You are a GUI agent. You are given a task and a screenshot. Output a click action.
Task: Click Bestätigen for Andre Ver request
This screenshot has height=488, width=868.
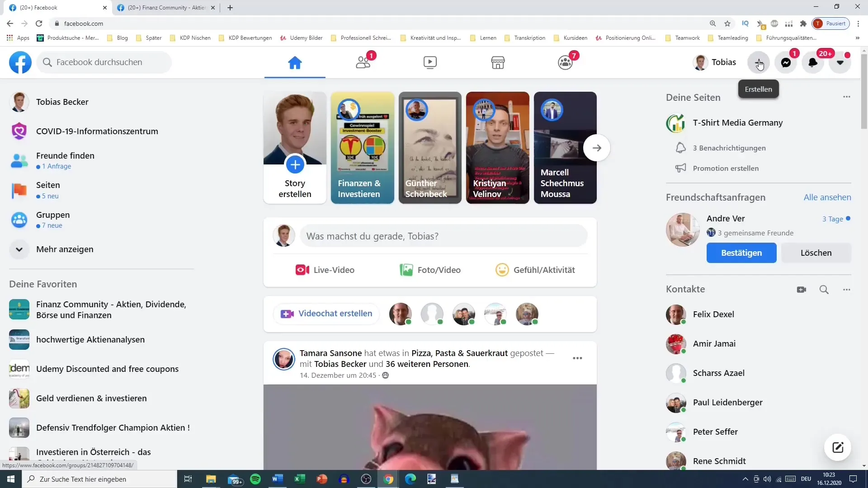pos(741,252)
